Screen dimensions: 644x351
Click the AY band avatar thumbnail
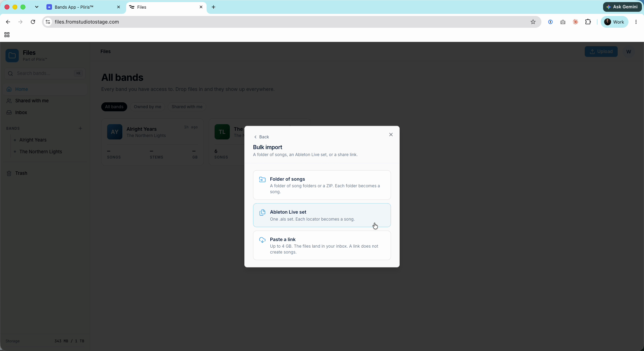coord(115,132)
